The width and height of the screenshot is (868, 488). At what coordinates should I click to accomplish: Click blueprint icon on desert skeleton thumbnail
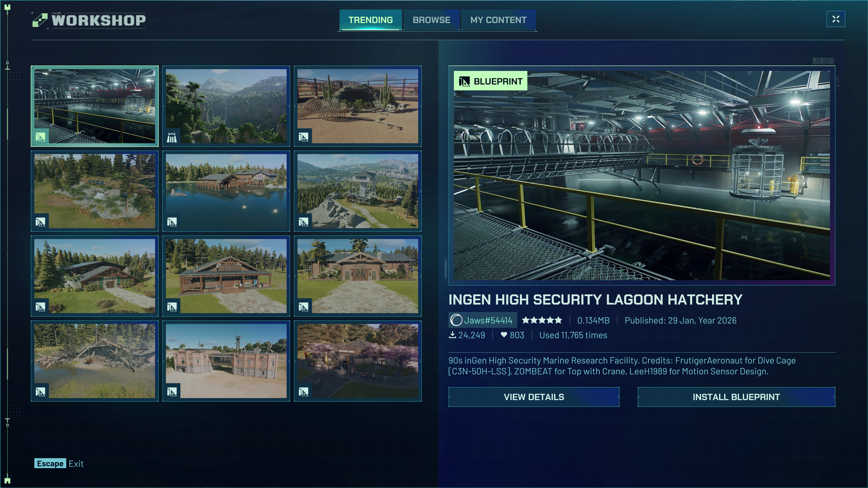[x=303, y=137]
